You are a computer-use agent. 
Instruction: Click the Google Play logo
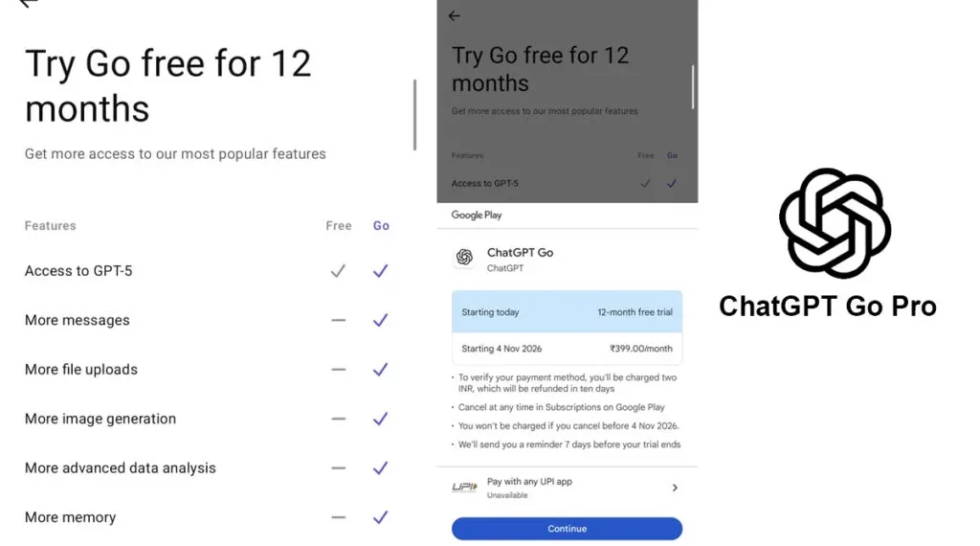[477, 216]
